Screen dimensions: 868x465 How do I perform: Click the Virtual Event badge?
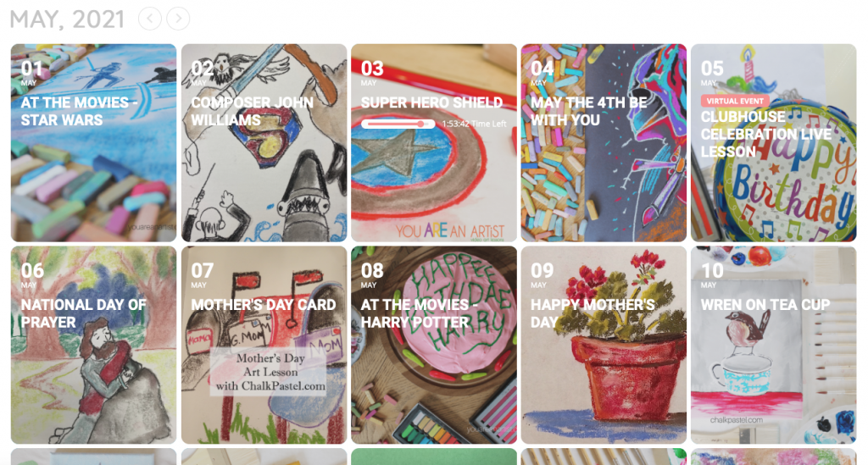tap(735, 101)
